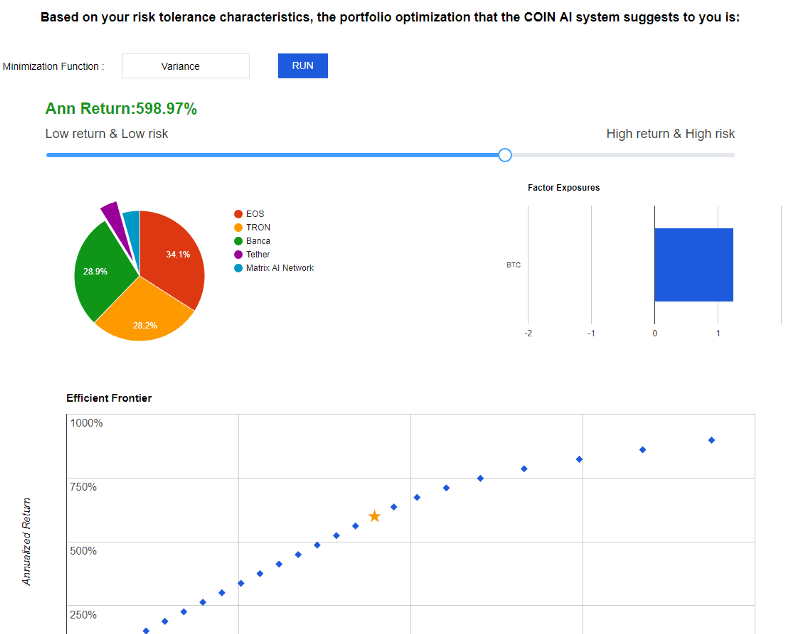Click the BTC factor exposure bar
This screenshot has width=800, height=634.
coord(693,265)
